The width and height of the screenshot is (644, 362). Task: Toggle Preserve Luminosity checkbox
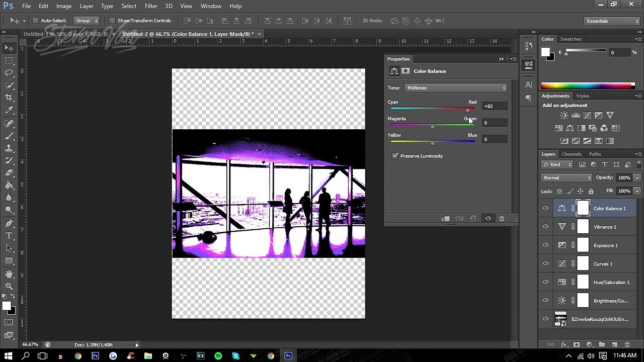tap(395, 156)
